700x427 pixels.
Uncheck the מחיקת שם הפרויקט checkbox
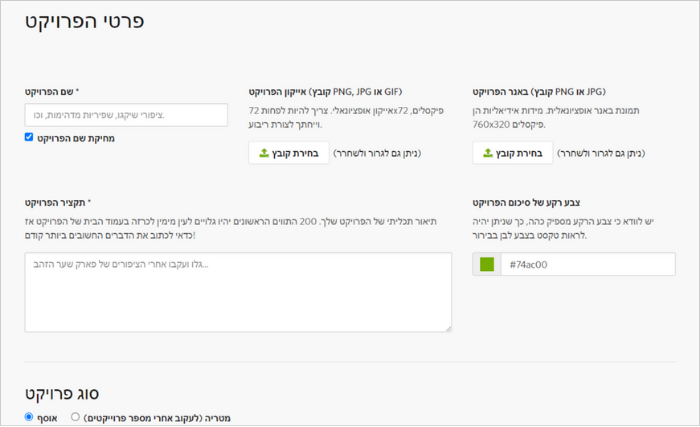29,137
